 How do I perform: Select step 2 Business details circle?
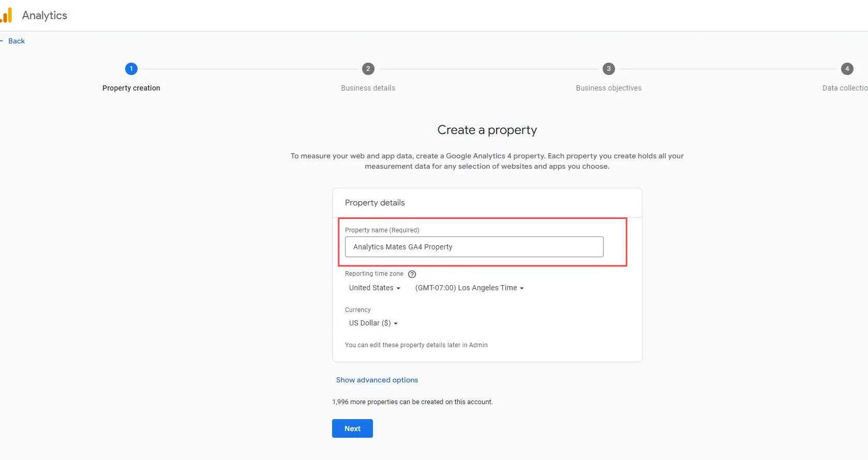[x=368, y=68]
